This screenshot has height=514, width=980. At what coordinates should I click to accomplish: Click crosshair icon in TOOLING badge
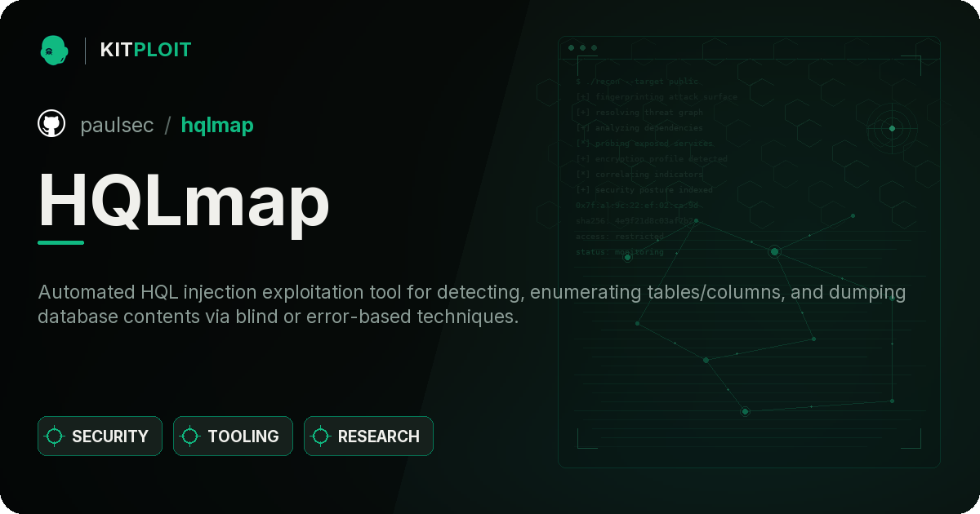190,436
